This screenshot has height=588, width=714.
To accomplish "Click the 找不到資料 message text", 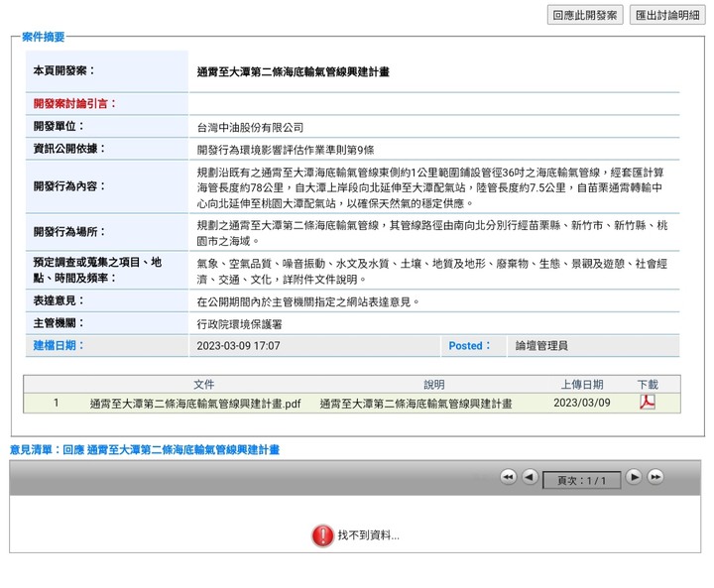I will point(368,535).
